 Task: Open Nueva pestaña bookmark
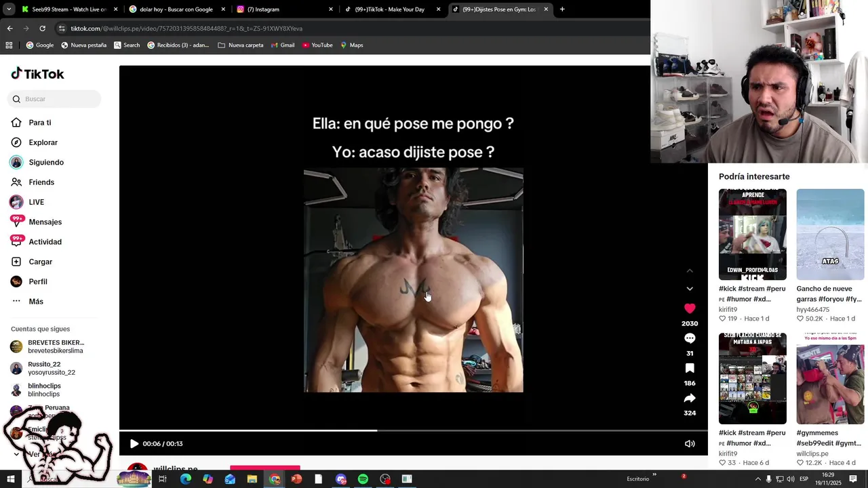click(84, 45)
